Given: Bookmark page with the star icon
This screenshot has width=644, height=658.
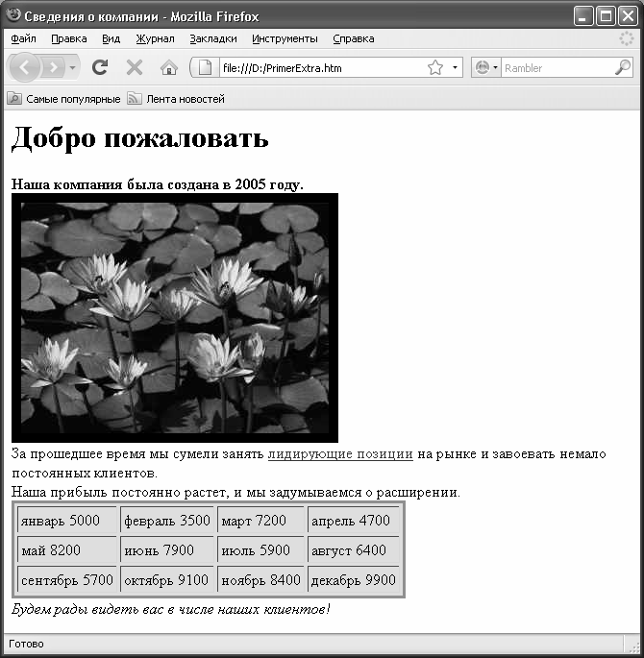Looking at the screenshot, I should point(435,67).
